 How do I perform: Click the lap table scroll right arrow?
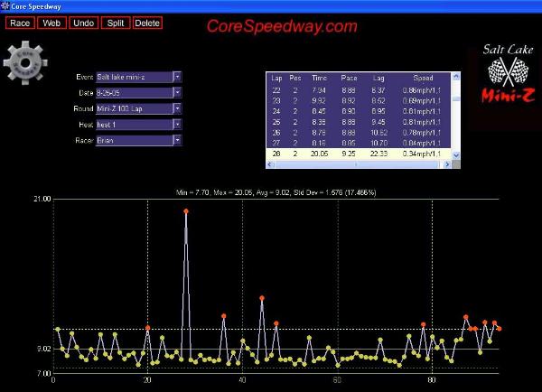point(447,164)
